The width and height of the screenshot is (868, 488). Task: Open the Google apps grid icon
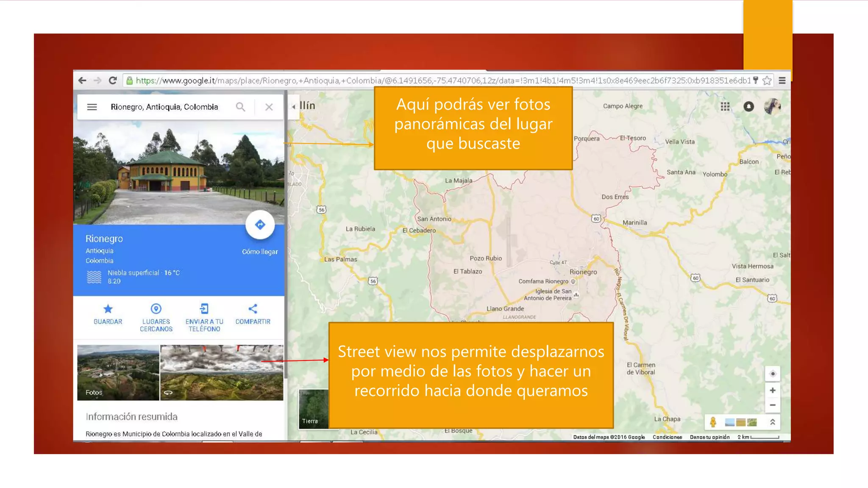[725, 107]
